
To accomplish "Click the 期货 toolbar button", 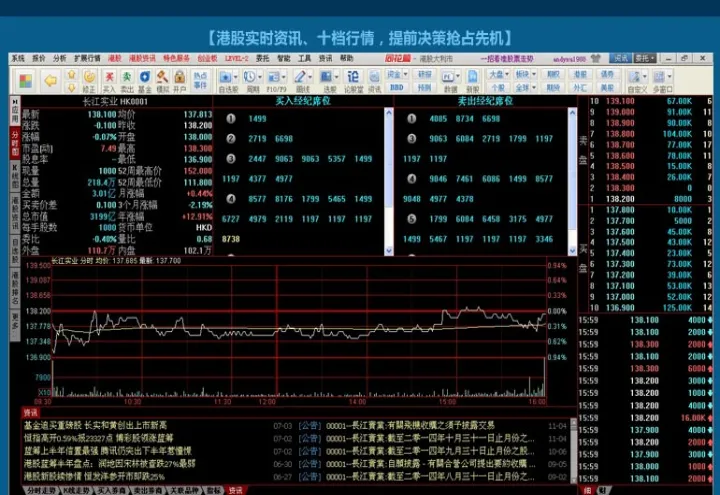I will tap(553, 87).
